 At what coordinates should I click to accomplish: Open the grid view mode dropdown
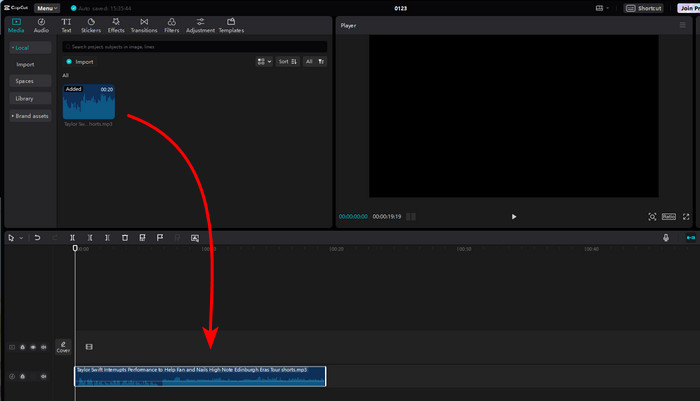pyautogui.click(x=264, y=62)
